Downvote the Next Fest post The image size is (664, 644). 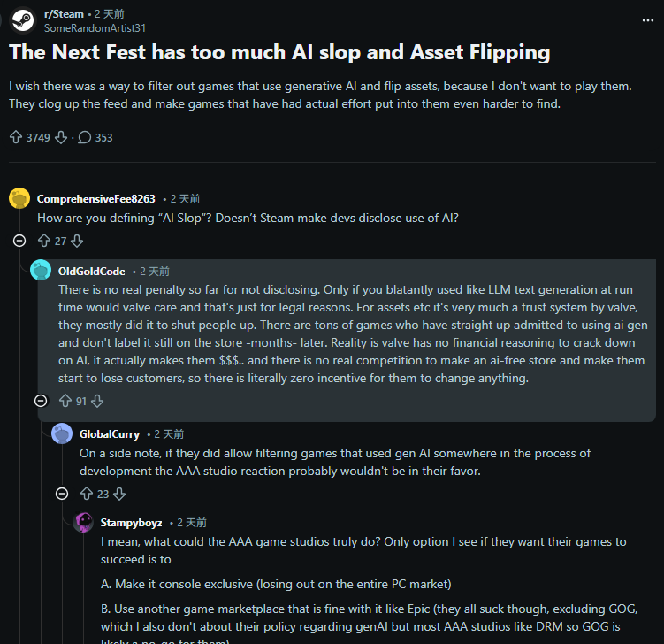[x=61, y=137]
